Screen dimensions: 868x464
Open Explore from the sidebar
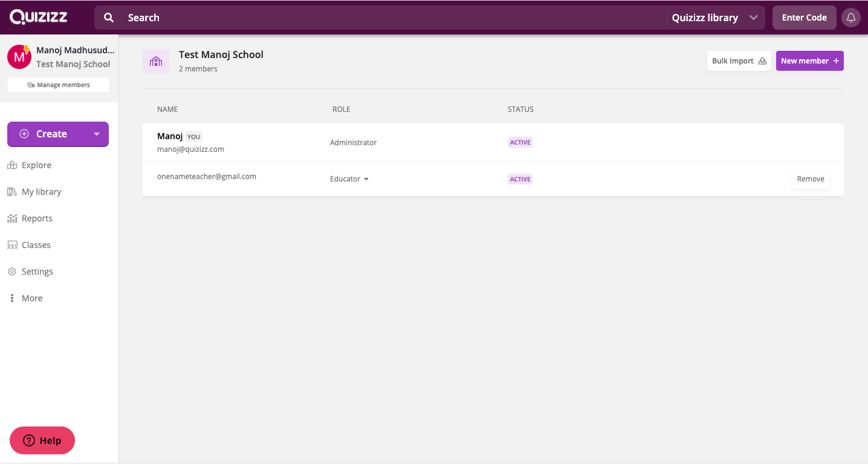[36, 165]
